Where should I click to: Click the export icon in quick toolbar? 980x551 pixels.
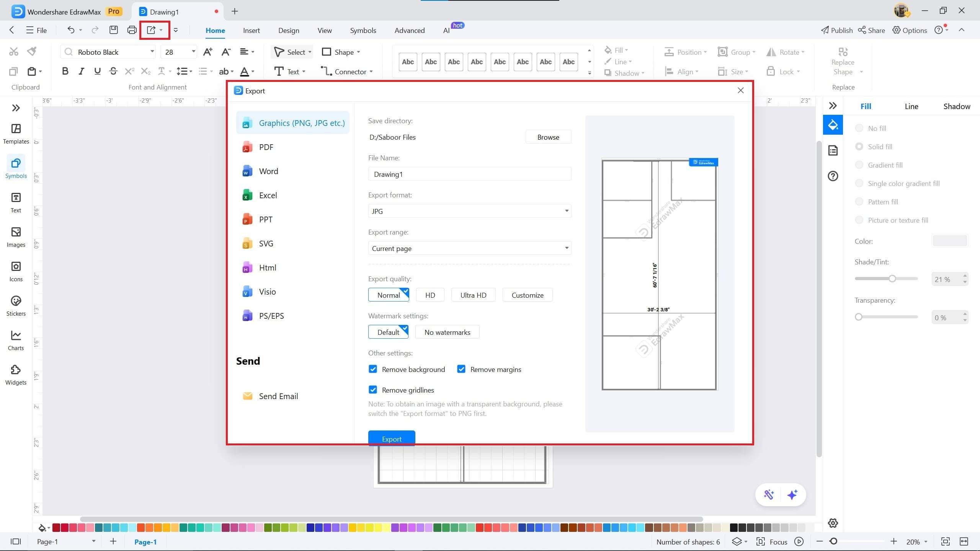(x=151, y=30)
